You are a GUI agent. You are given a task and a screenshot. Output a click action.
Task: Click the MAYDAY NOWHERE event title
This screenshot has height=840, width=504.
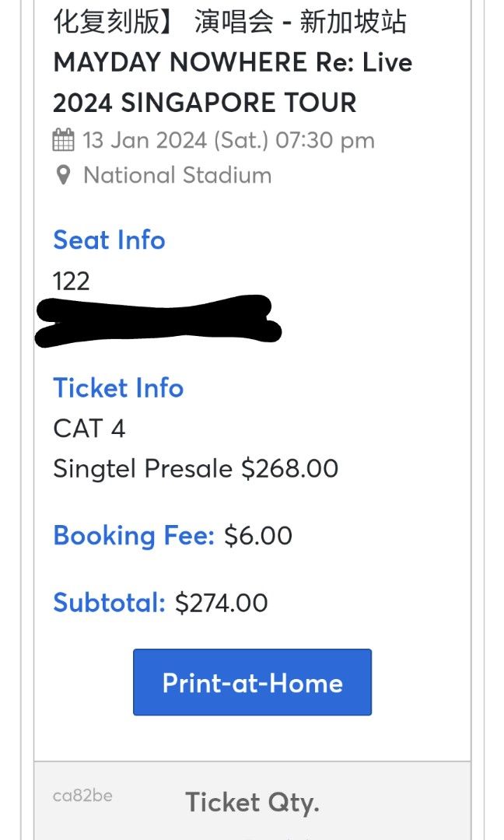click(233, 62)
